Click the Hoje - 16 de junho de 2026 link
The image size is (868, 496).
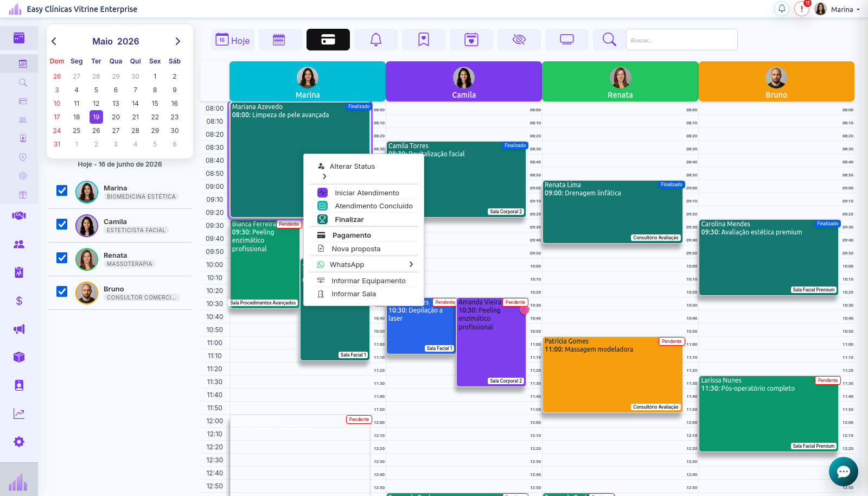click(120, 164)
